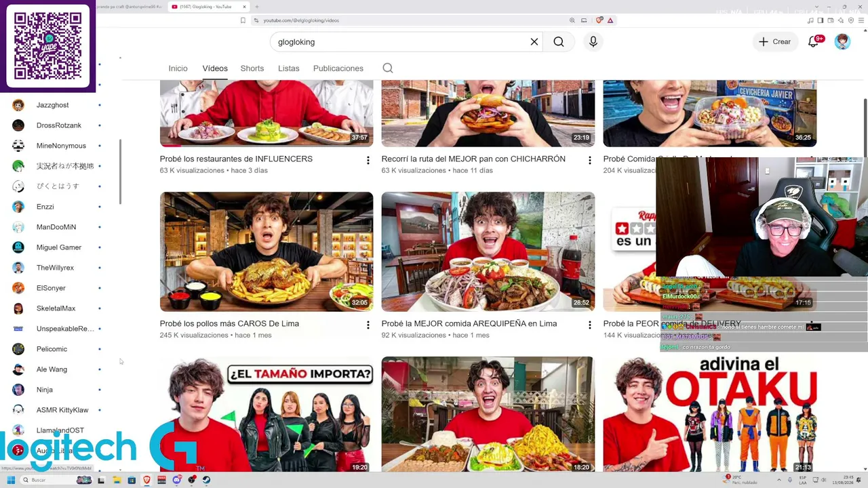Open the account avatar menu
868x488 pixels.
(x=842, y=42)
